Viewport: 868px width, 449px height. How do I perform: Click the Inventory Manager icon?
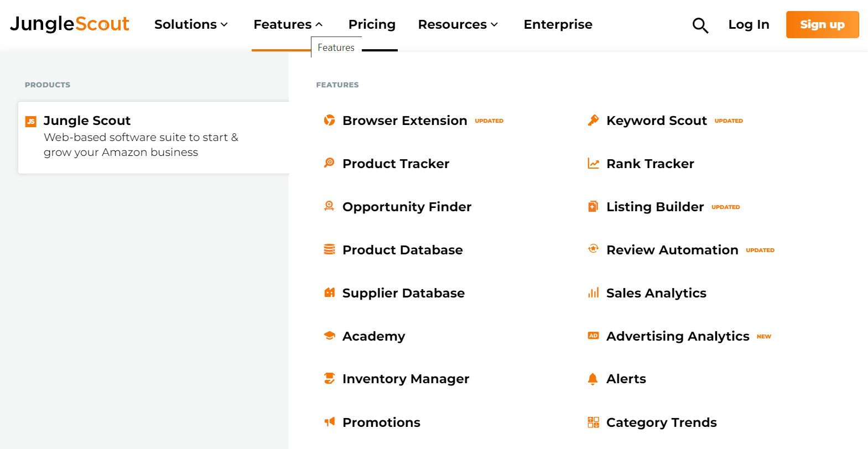pos(329,378)
